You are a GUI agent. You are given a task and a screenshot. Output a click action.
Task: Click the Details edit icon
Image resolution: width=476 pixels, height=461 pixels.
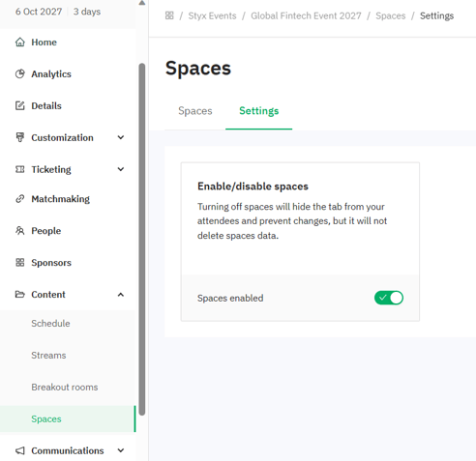[x=20, y=105]
